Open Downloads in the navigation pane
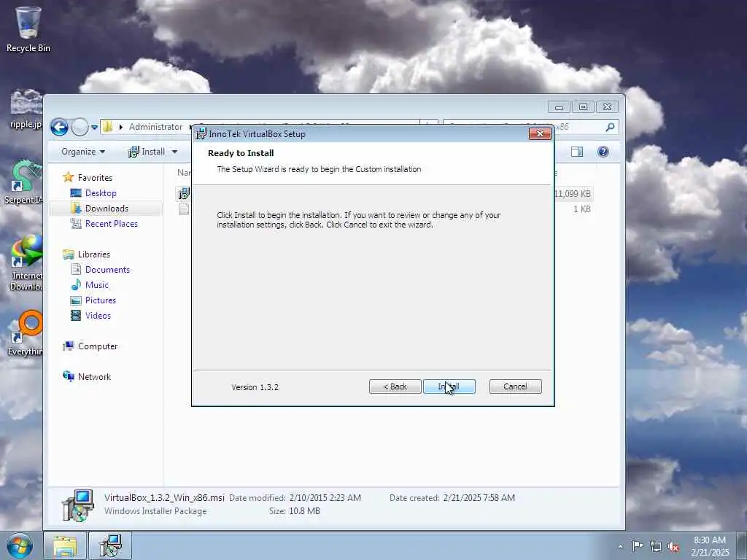The height and width of the screenshot is (560, 747). pos(107,208)
